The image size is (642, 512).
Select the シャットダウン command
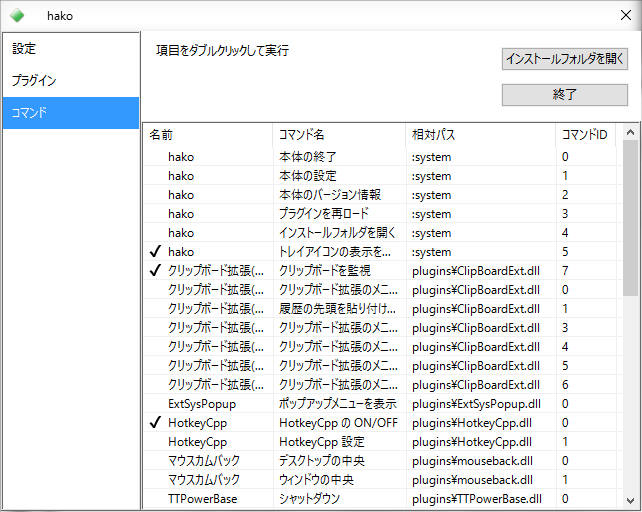point(310,499)
